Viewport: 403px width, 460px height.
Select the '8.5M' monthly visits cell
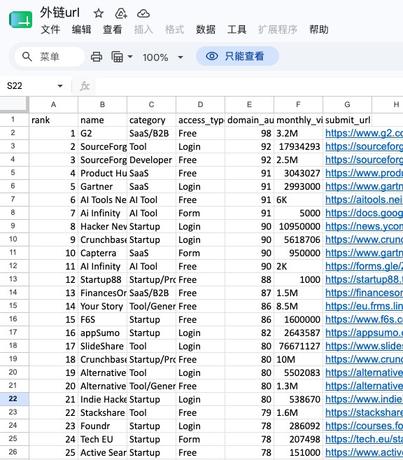(298, 306)
